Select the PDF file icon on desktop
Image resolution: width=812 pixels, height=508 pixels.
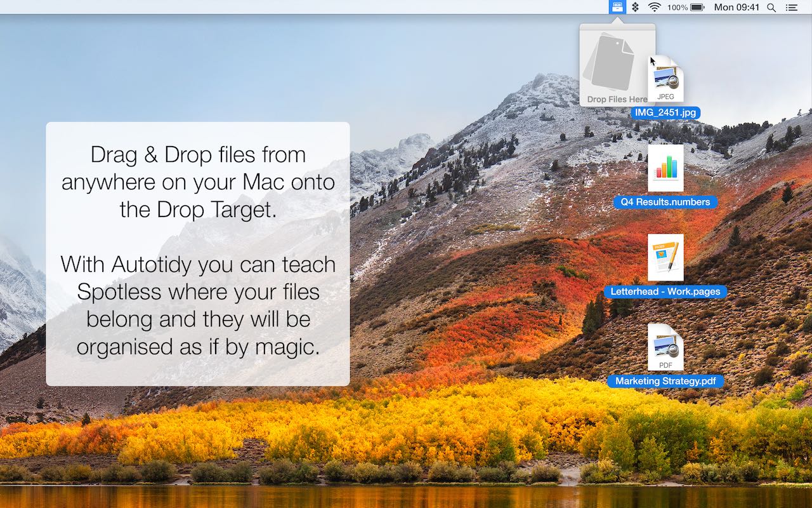tap(665, 347)
